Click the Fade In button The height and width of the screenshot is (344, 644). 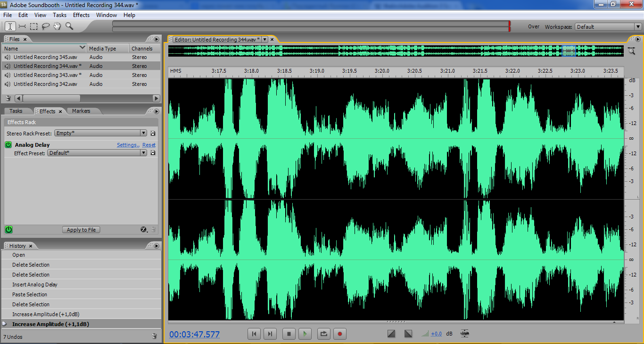tap(391, 334)
